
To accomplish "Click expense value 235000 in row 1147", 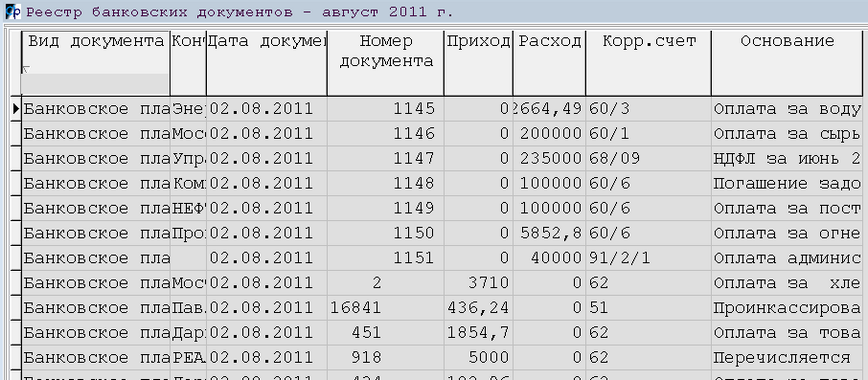I will click(x=549, y=159).
